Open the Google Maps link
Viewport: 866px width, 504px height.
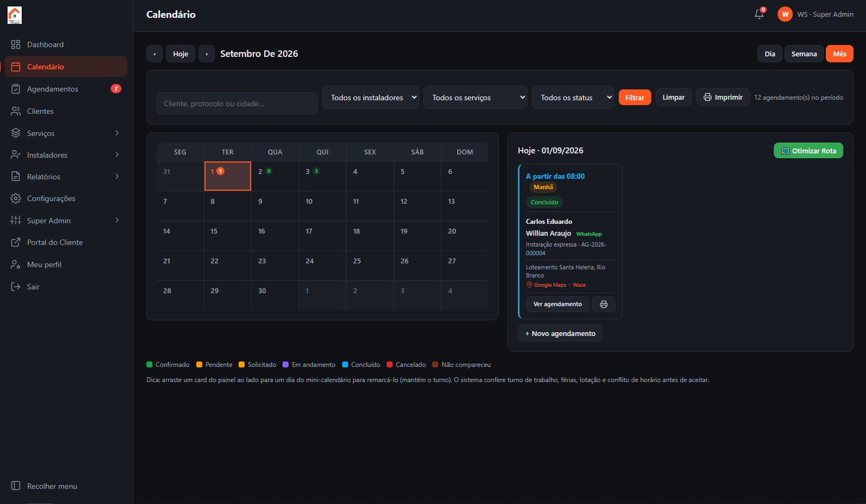(x=547, y=285)
